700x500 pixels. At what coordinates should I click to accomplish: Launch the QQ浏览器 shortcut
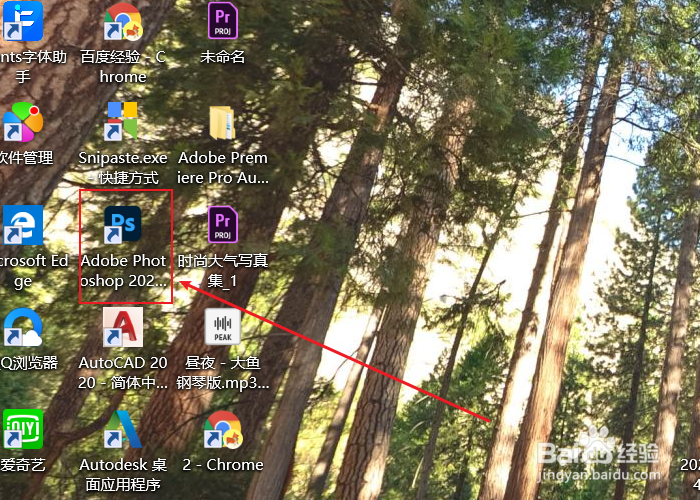(x=23, y=327)
